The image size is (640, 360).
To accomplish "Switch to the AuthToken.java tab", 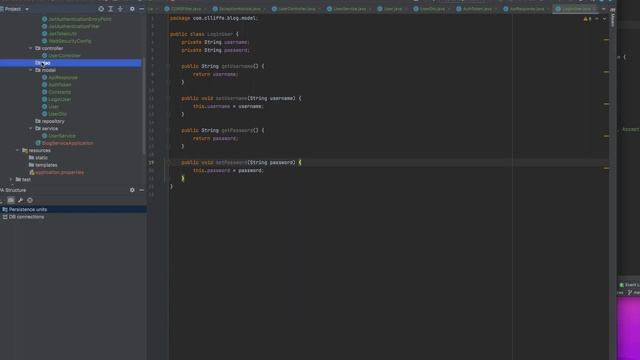I will [476, 9].
